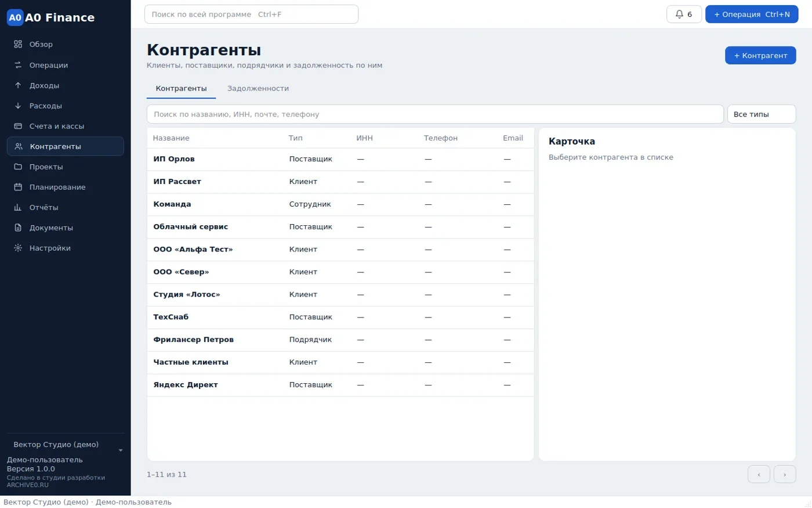The width and height of the screenshot is (812, 508).
Task: Go to Отчёты in the sidebar
Action: (66, 207)
